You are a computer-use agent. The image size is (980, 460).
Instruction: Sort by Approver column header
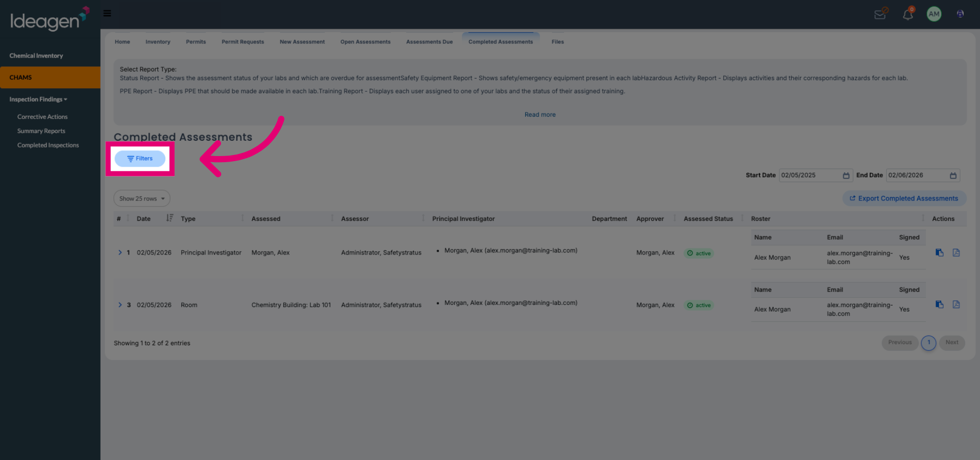(x=650, y=219)
